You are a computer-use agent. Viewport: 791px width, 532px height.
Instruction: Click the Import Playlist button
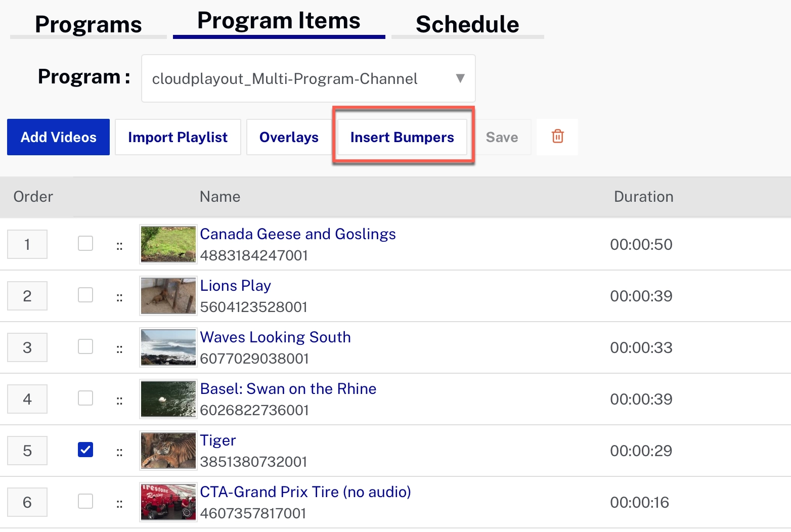pos(177,137)
